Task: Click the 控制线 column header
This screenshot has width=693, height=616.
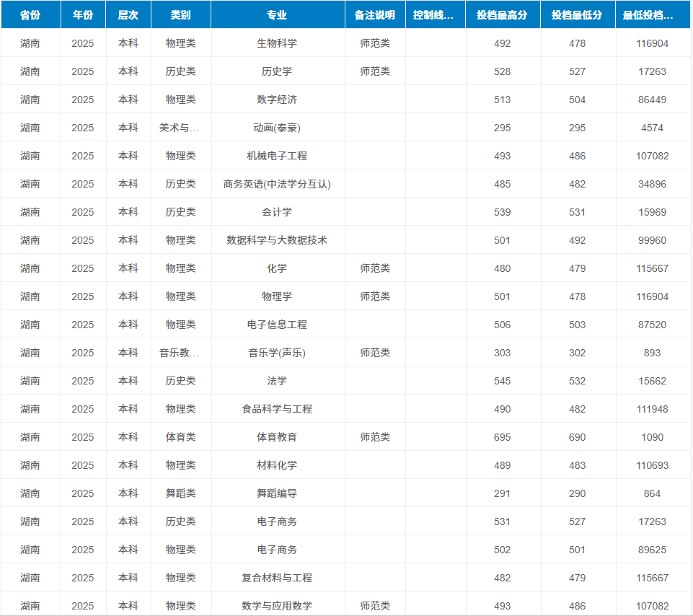Action: click(435, 14)
